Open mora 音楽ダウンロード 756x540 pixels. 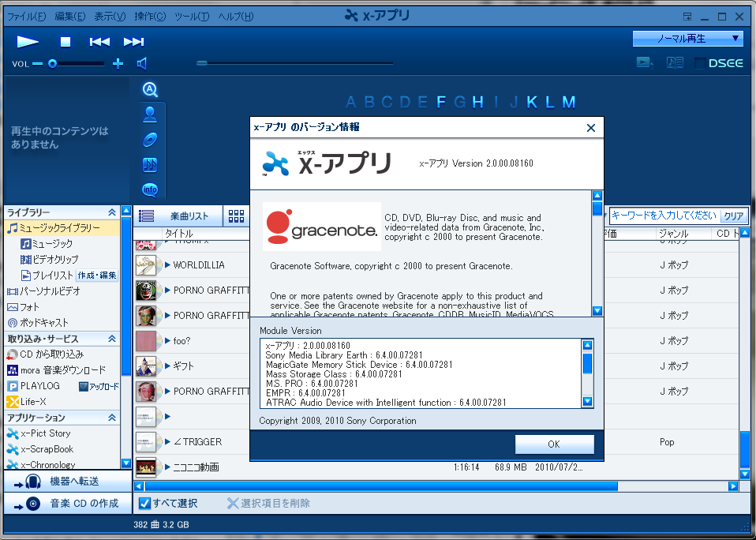[56, 370]
